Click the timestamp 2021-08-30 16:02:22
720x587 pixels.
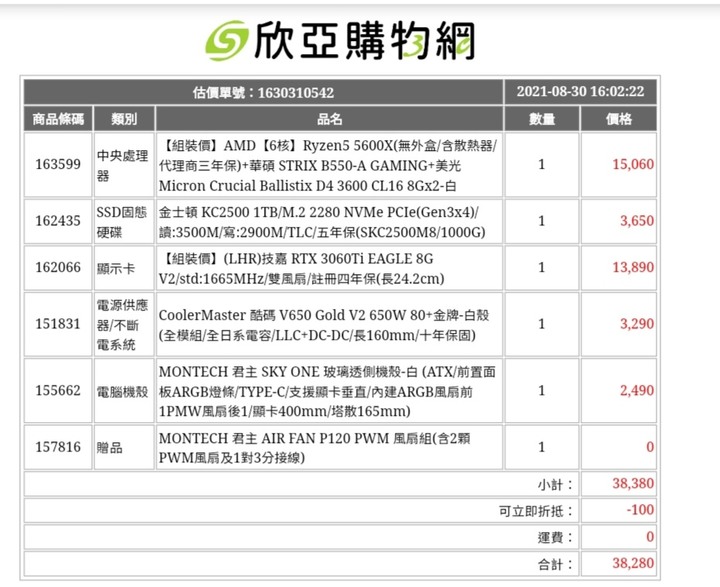(x=580, y=91)
